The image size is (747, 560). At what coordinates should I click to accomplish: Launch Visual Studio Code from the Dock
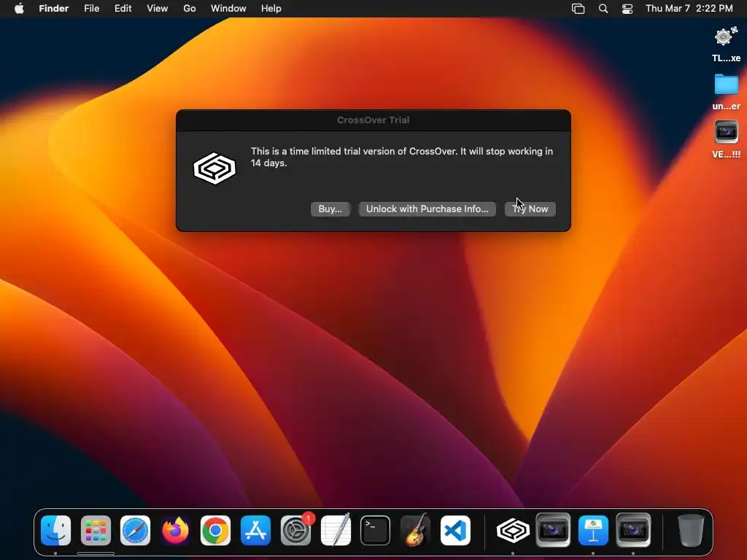coord(455,531)
